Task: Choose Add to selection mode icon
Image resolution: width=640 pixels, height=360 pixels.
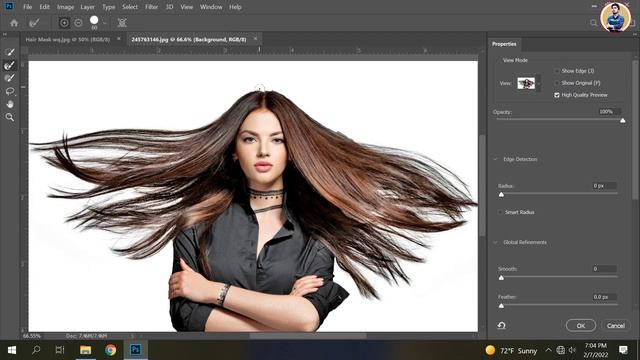Action: (64, 23)
